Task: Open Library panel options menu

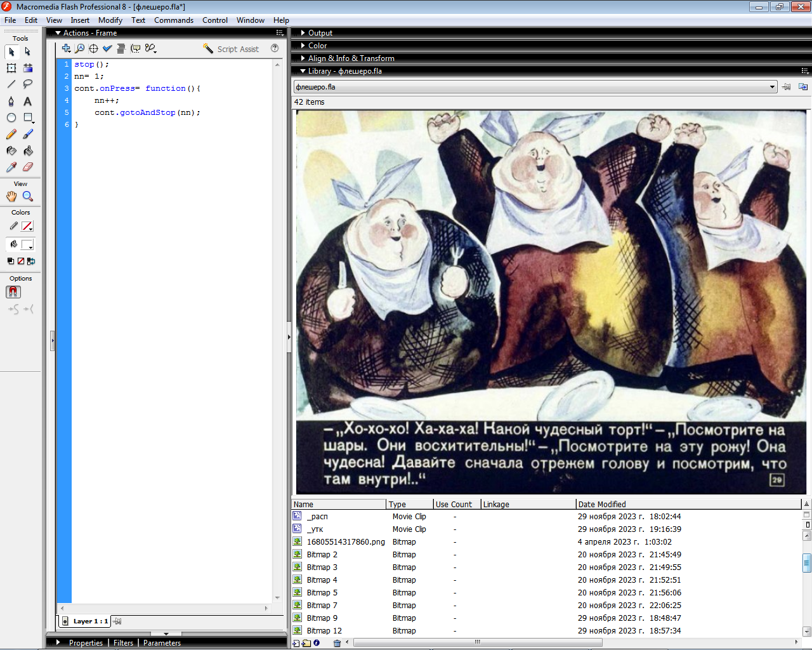Action: click(805, 71)
